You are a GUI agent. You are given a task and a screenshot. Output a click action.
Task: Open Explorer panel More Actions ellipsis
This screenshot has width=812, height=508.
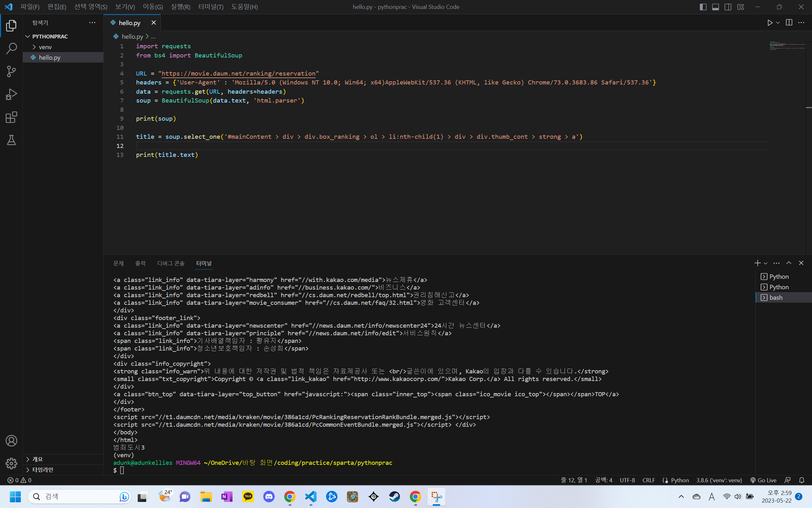(x=92, y=23)
